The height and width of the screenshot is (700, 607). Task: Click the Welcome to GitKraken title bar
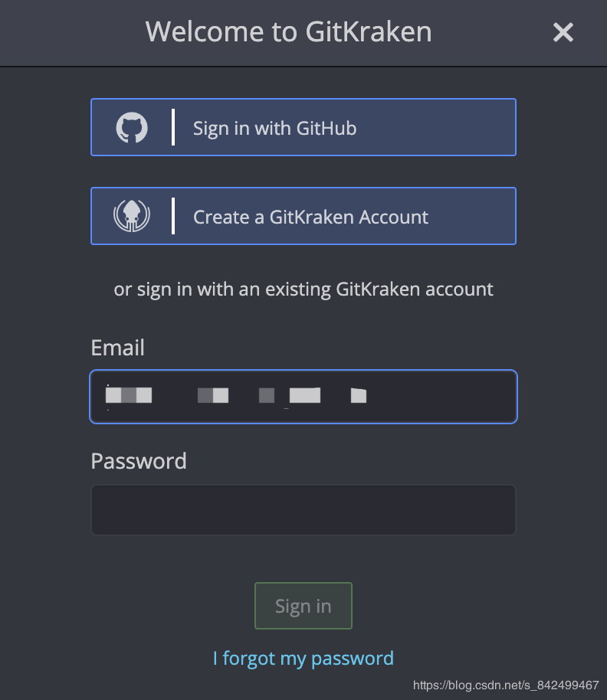tap(288, 32)
